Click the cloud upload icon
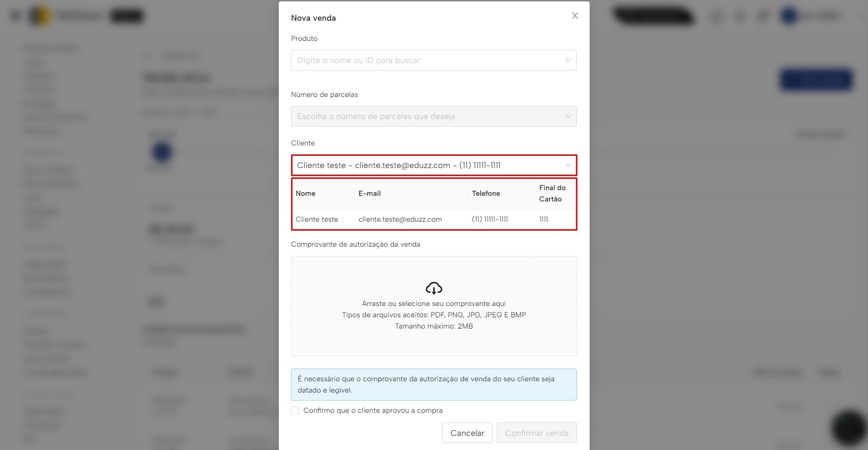 pyautogui.click(x=434, y=288)
